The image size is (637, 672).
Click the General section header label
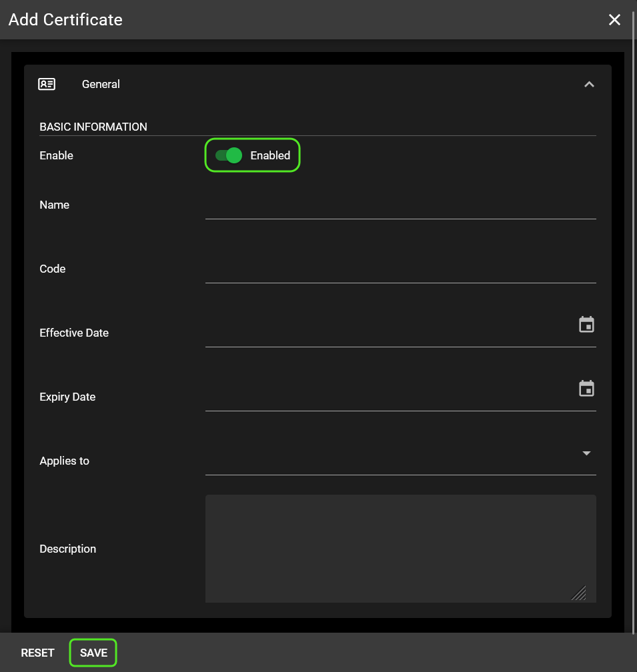(x=101, y=84)
